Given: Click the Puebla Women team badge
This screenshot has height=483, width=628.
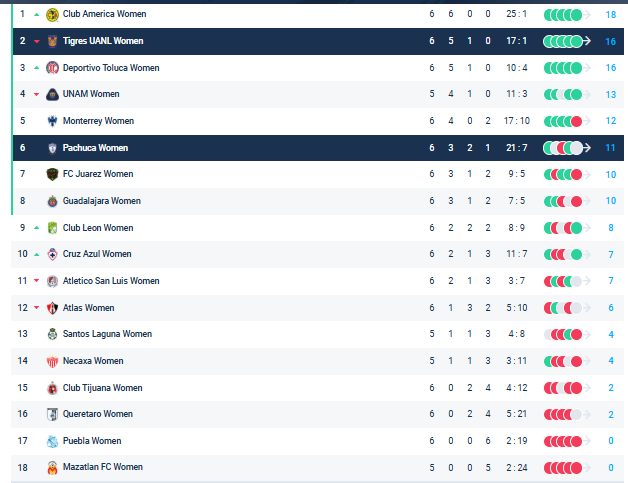Looking at the screenshot, I should pyautogui.click(x=52, y=441).
